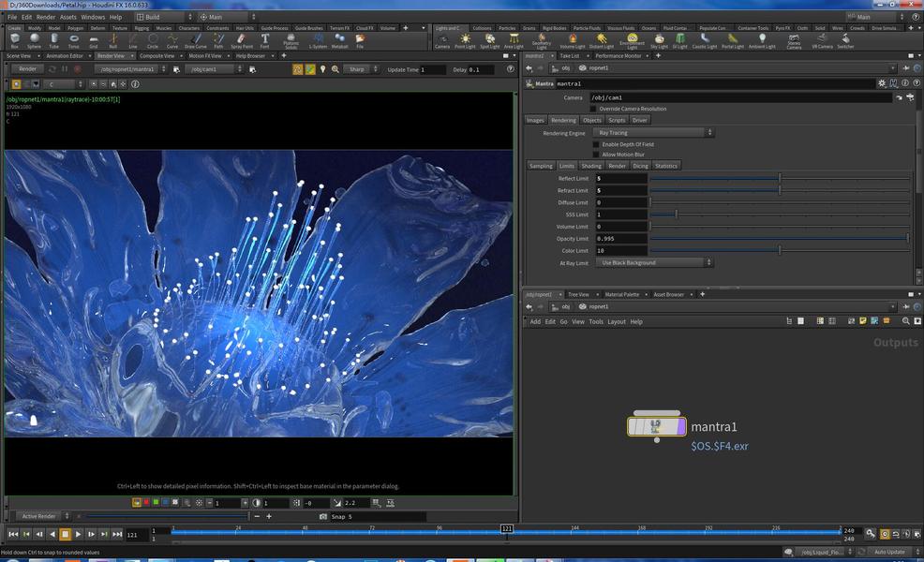
Task: Add an Ambient Light from shelf
Action: click(762, 40)
